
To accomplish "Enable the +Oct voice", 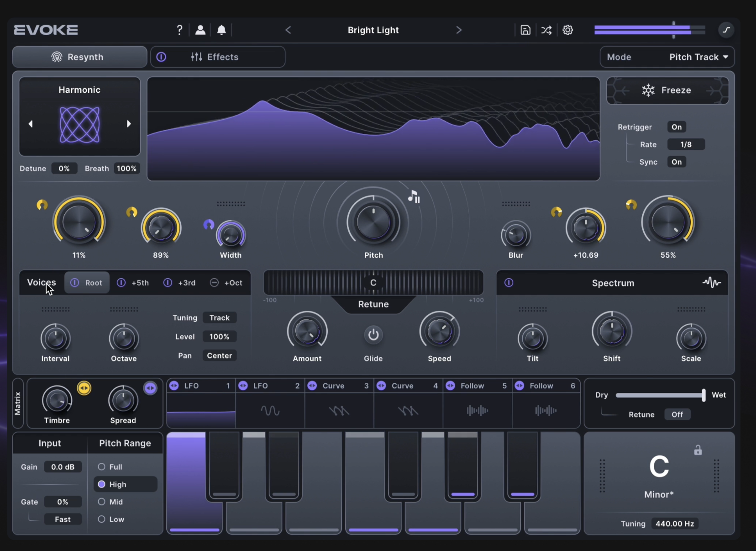I will click(214, 283).
